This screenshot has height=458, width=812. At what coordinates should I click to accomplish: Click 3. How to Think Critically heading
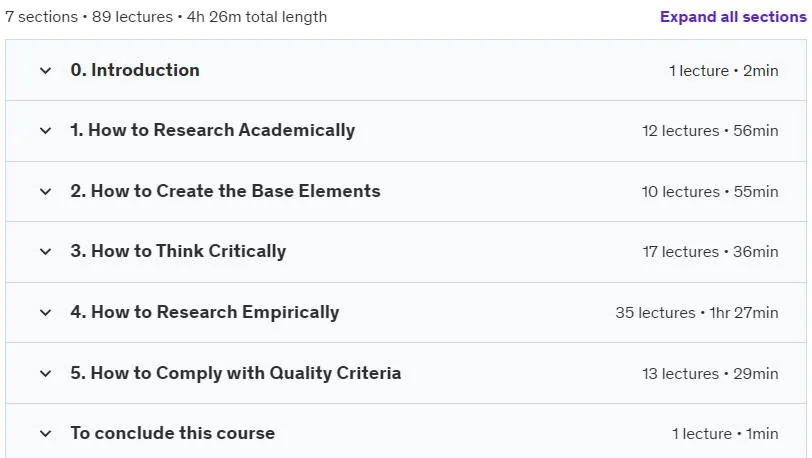[178, 252]
